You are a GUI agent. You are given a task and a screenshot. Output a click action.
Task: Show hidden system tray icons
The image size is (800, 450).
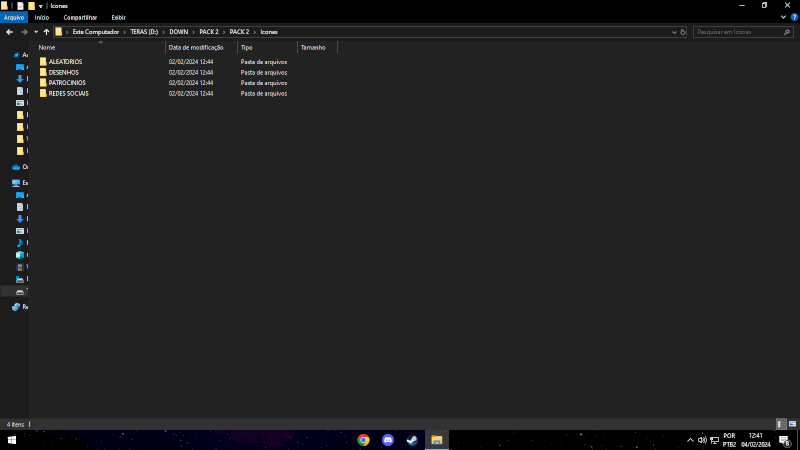click(690, 440)
